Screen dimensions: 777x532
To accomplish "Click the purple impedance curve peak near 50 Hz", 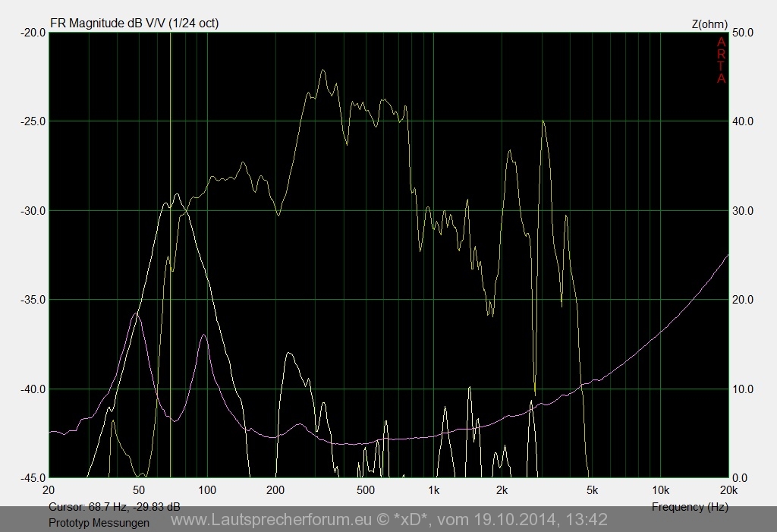I will (137, 313).
